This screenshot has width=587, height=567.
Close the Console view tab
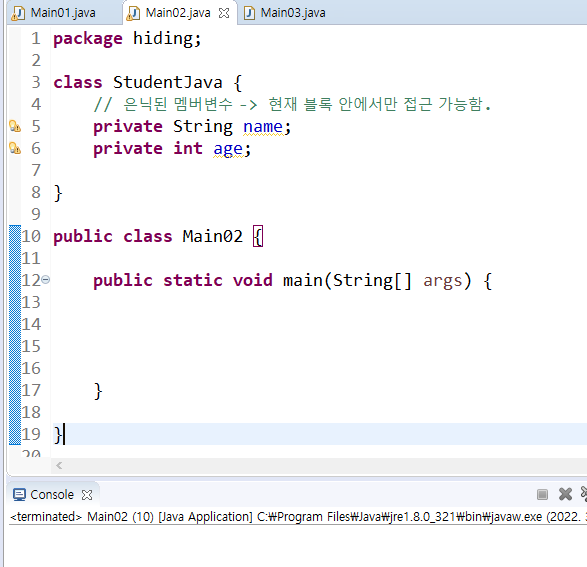(x=87, y=495)
